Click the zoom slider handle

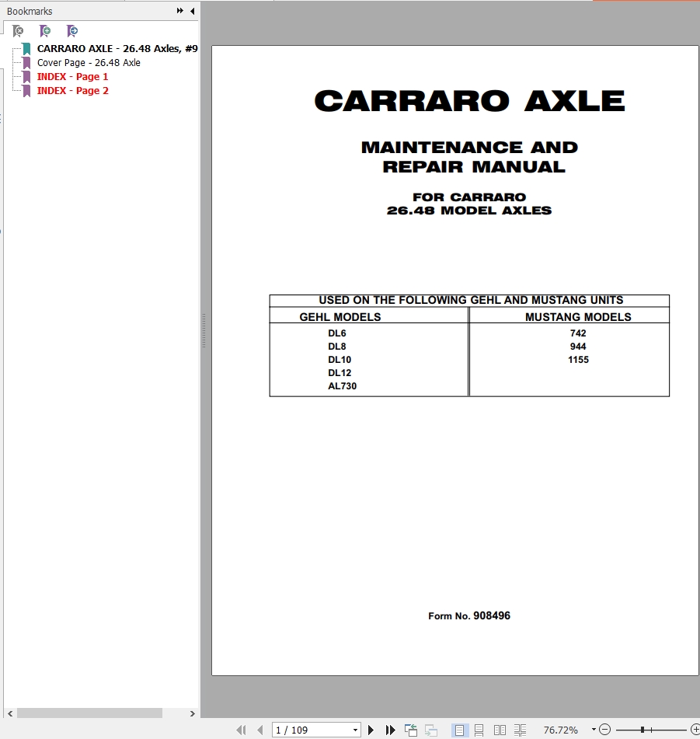coord(642,730)
